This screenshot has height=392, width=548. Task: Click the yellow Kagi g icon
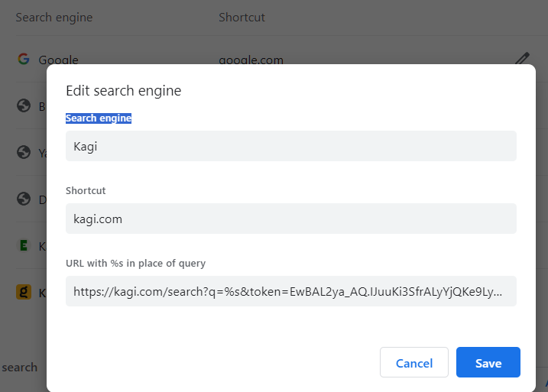[24, 292]
